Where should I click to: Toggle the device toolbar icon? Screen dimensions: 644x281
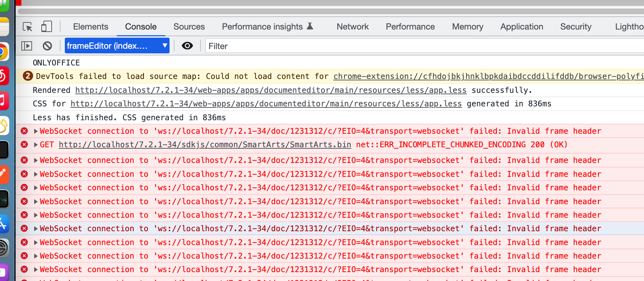click(47, 27)
